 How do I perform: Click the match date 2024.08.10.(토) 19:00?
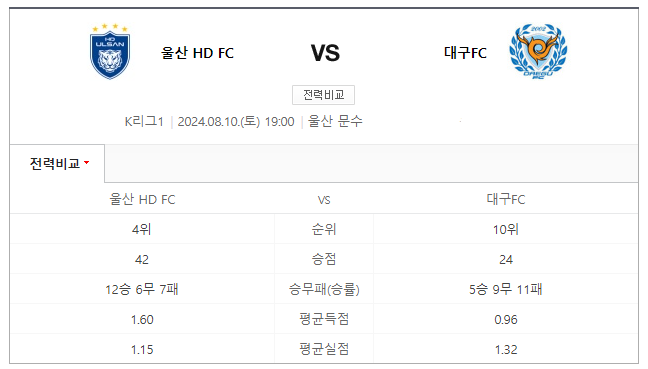click(x=236, y=121)
